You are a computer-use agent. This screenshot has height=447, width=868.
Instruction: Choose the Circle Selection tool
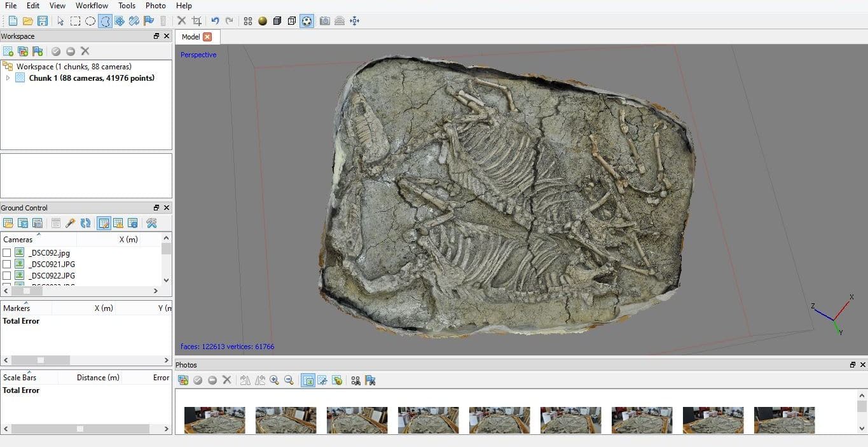tap(90, 21)
